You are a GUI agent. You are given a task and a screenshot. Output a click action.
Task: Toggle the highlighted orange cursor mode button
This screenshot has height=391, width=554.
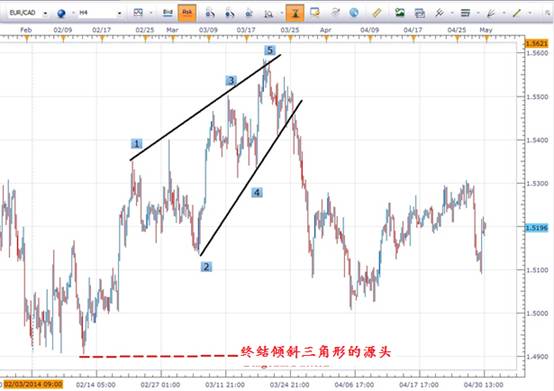295,13
